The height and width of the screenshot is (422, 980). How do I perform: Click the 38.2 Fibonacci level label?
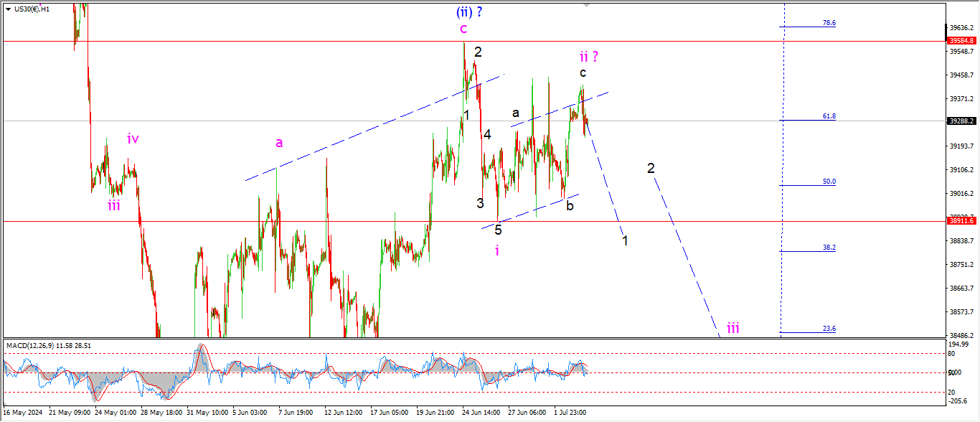829,248
